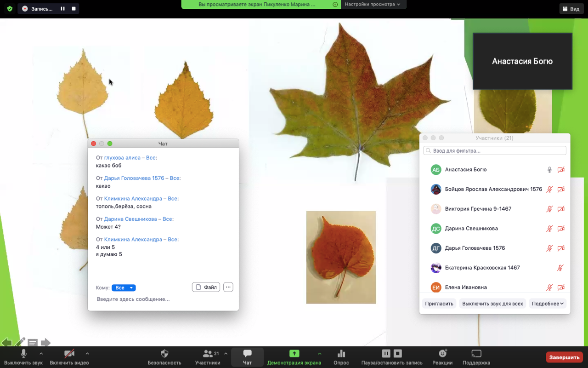Click muted mic icon for Дарина Свешникова
Screen dimensions: 588x368
(x=549, y=229)
